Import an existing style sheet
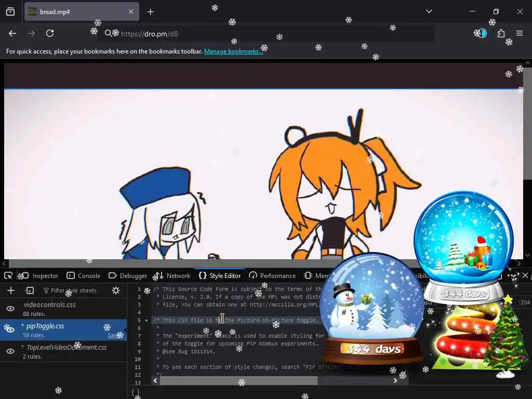Image resolution: width=532 pixels, height=399 pixels. 30,290
